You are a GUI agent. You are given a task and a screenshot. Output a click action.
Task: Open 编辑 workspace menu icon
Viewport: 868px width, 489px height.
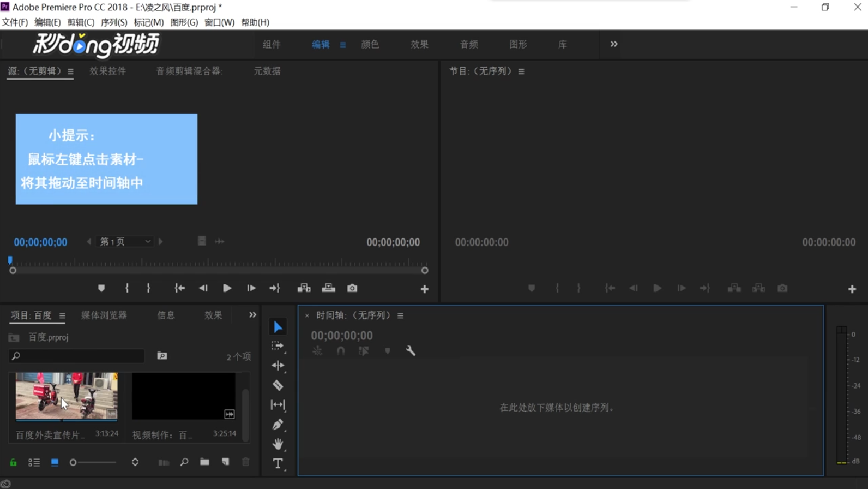343,45
